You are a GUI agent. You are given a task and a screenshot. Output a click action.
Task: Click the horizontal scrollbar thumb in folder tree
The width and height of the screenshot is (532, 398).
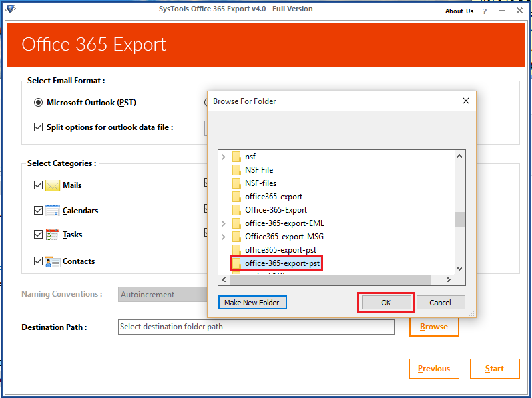tap(330, 280)
